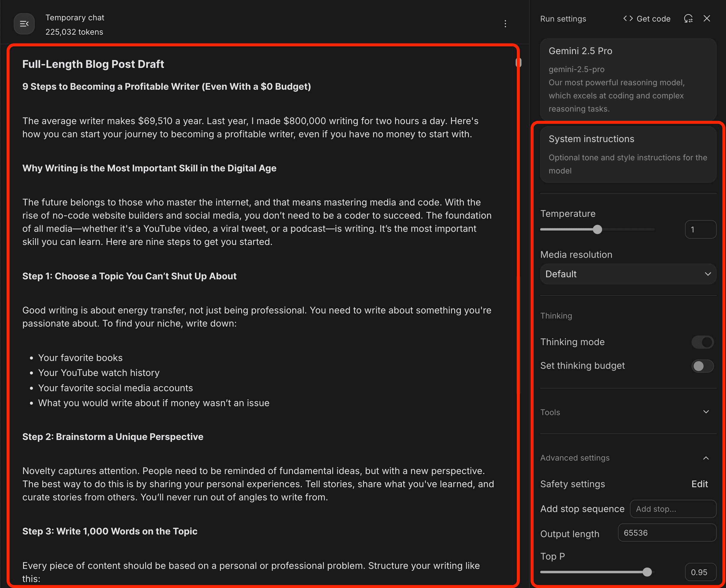Edit the Safety settings

point(699,484)
